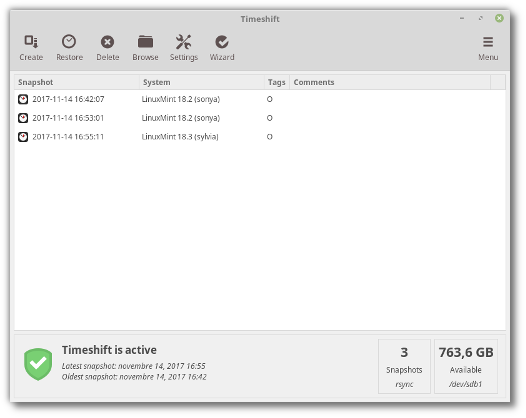The width and height of the screenshot is (526, 418).
Task: Click the clock icon for the 16:42:07 snapshot
Action: tap(23, 99)
